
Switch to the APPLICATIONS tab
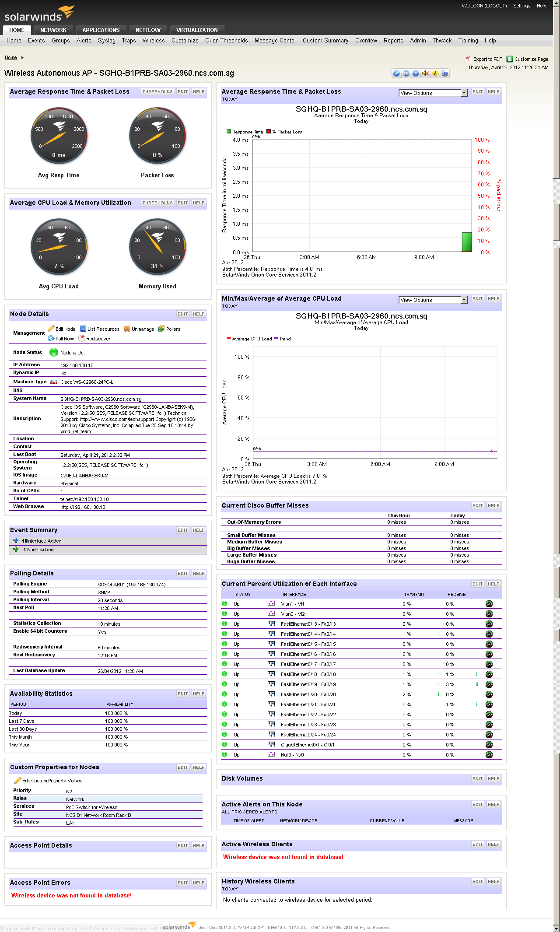point(101,30)
